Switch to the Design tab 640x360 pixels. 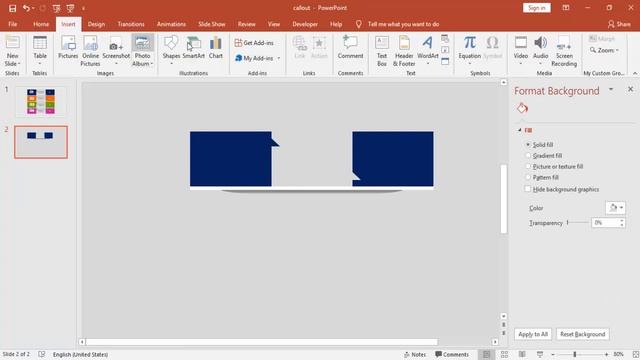coord(96,24)
